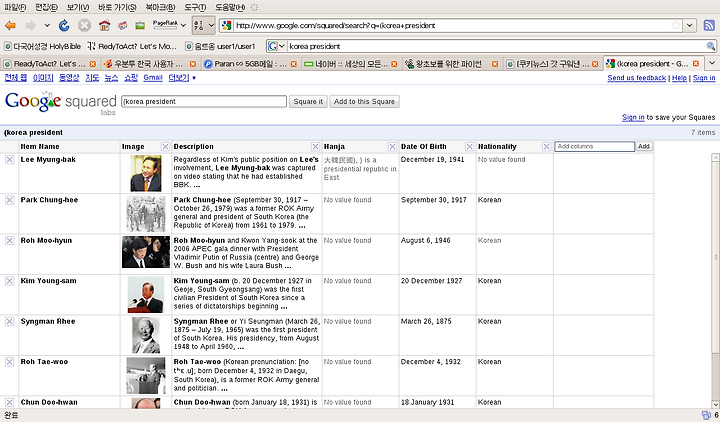The height and width of the screenshot is (422, 720).
Task: Open Send us feedback link
Action: (x=636, y=78)
